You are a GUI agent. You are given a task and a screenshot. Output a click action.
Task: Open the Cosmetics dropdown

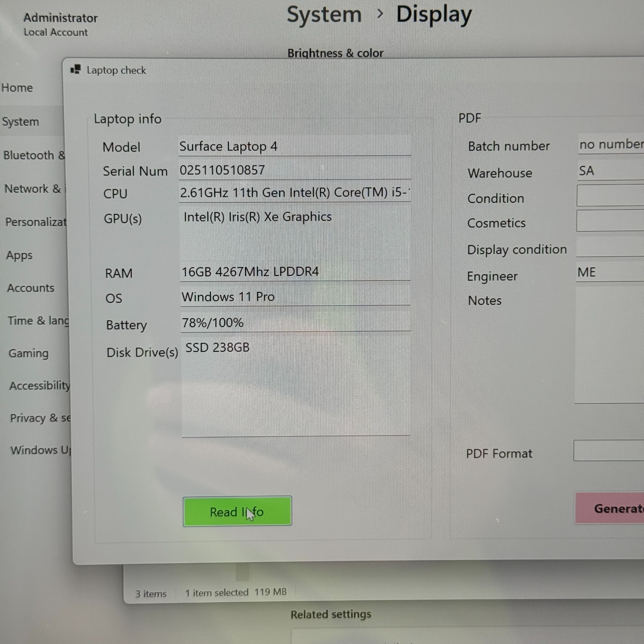610,221
